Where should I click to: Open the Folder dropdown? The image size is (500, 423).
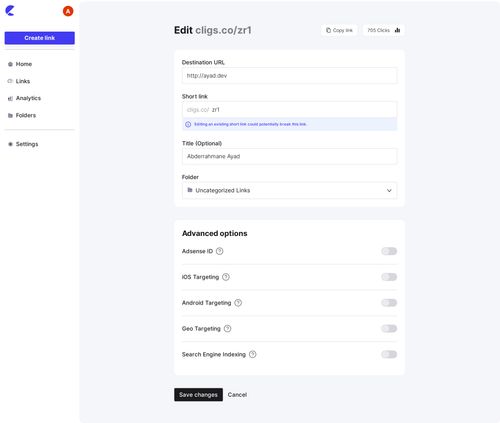(289, 190)
